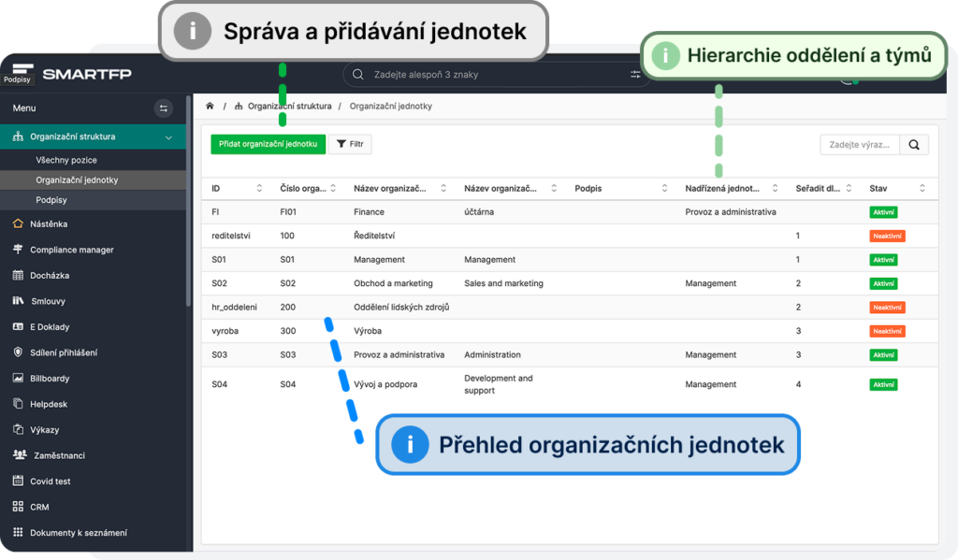Click Oddělení lidských zdrojů cell
Image resolution: width=958 pixels, height=560 pixels.
401,308
